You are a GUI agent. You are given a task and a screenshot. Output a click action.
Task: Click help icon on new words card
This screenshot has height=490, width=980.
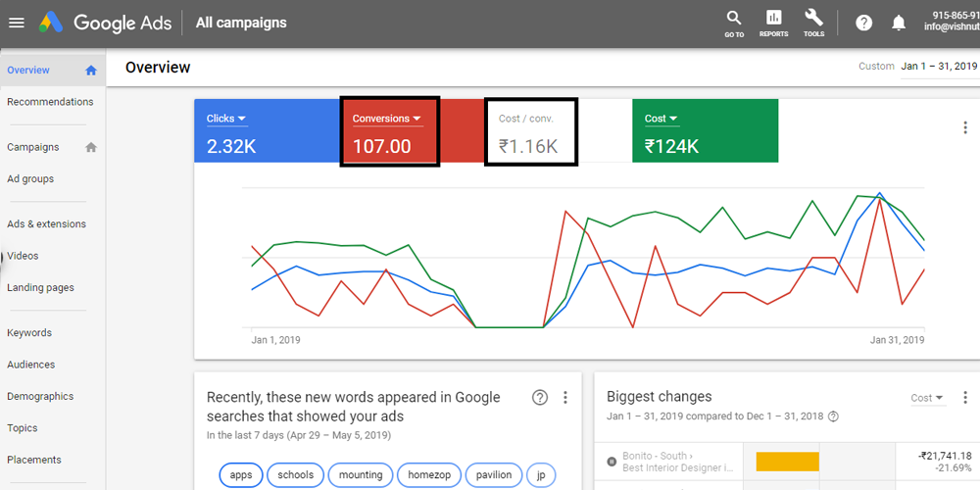click(x=540, y=397)
